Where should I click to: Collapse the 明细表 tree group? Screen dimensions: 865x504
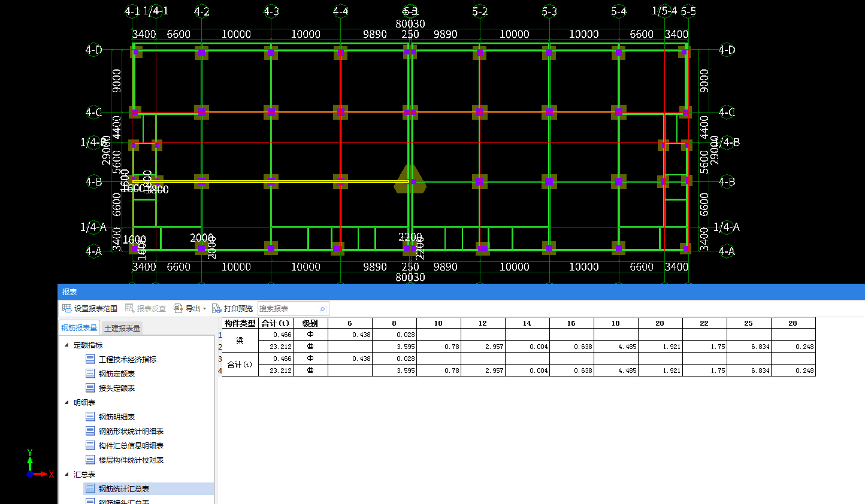[x=66, y=402]
